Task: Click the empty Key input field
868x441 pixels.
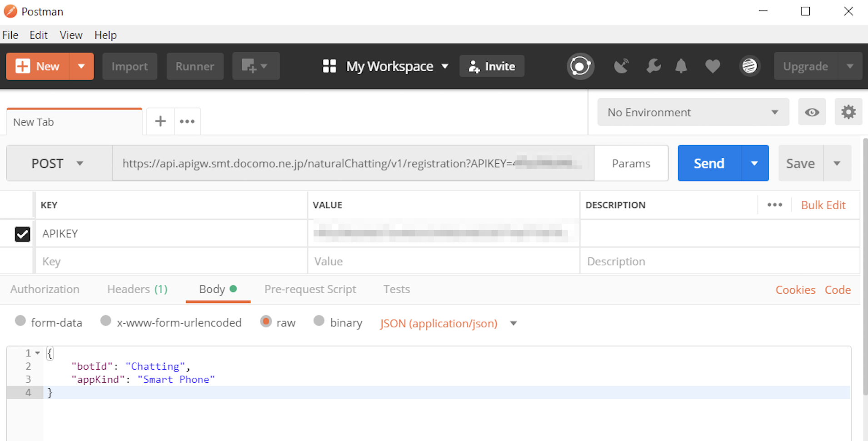Action: pyautogui.click(x=171, y=261)
